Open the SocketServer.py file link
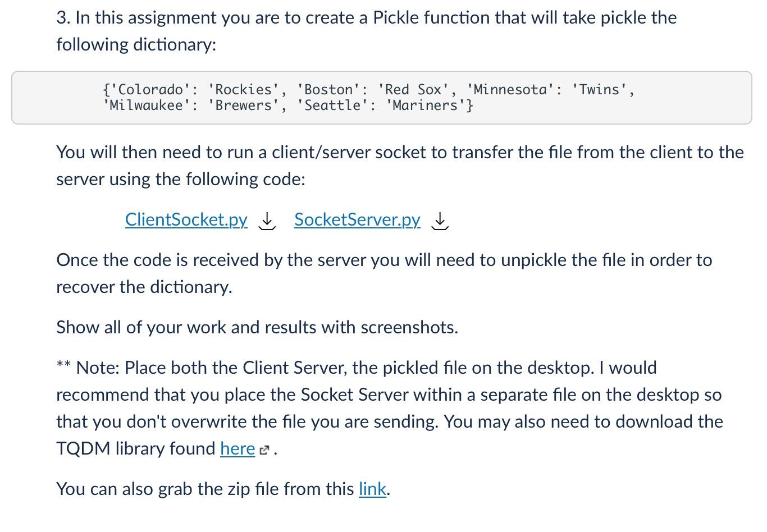 click(357, 219)
